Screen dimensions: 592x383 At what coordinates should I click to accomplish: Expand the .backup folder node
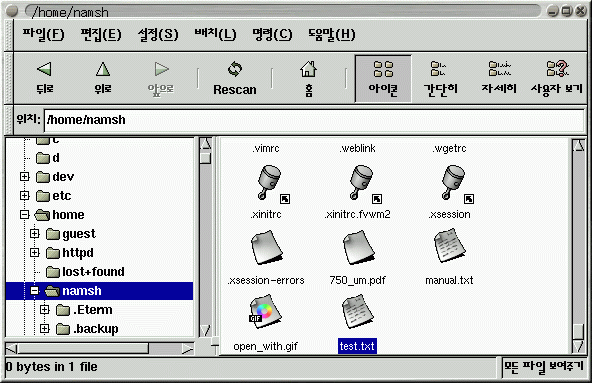(x=45, y=329)
